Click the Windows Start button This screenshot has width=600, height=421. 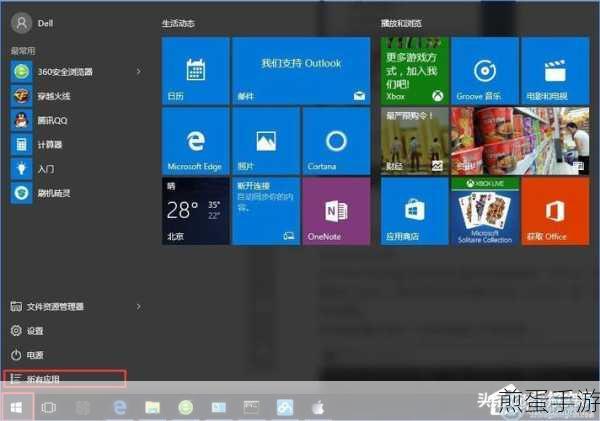tap(16, 407)
